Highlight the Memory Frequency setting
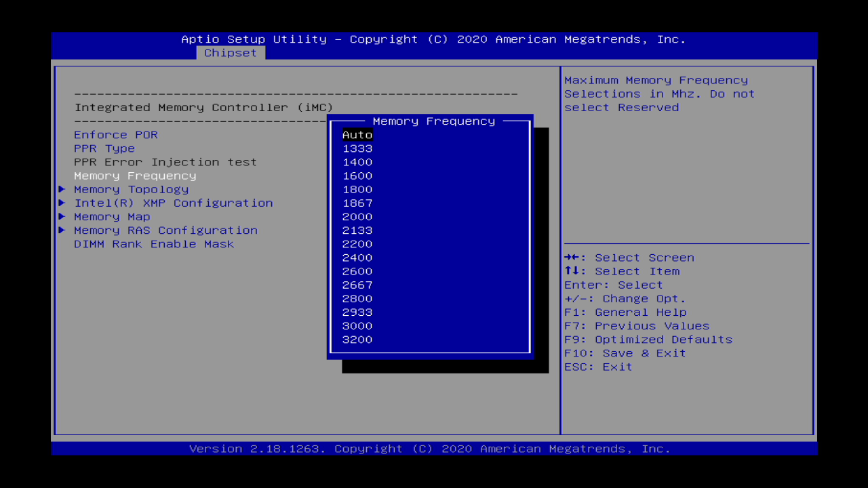868x488 pixels. click(x=135, y=176)
